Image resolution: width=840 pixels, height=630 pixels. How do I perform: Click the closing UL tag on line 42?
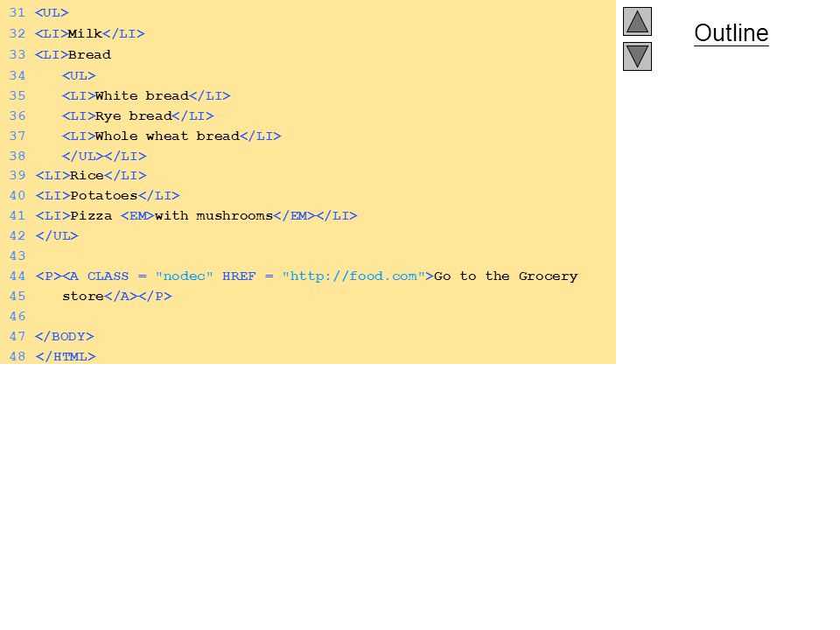point(57,235)
